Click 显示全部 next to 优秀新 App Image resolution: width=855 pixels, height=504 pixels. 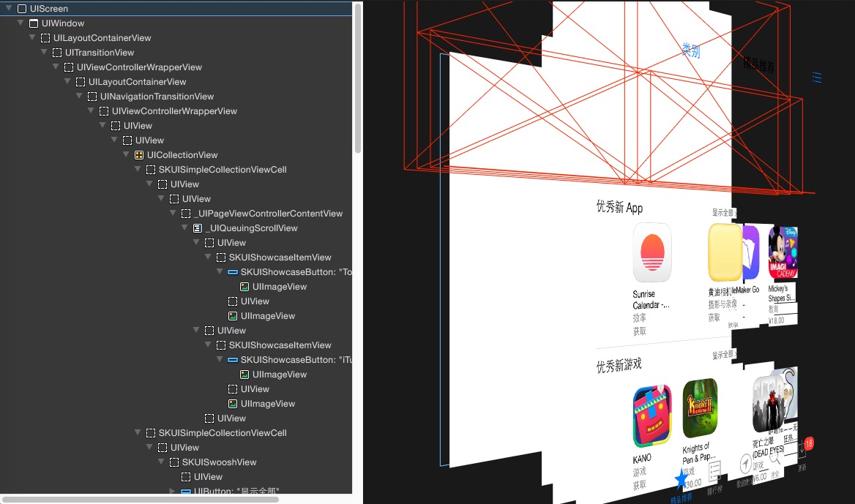coord(723,212)
